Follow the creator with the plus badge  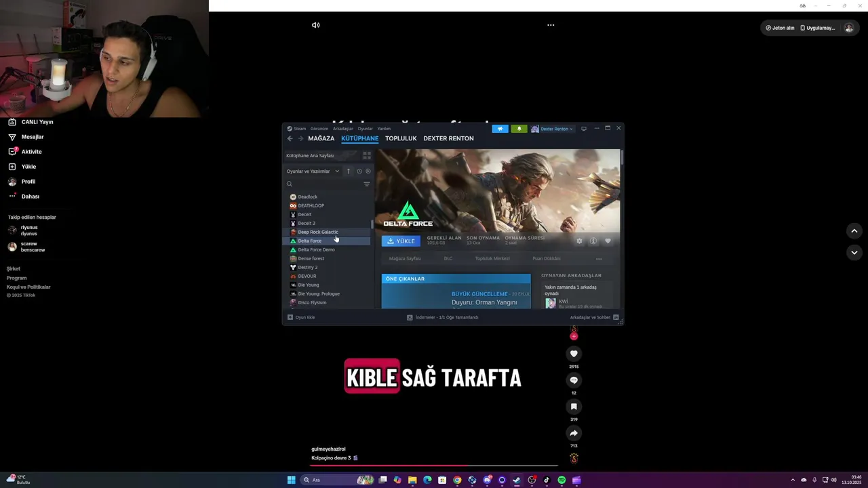point(574,336)
